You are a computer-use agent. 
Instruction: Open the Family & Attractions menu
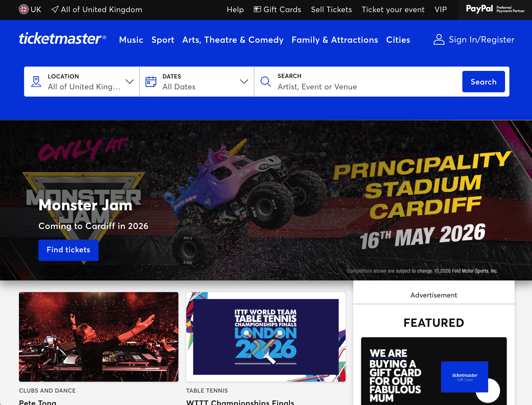point(335,40)
